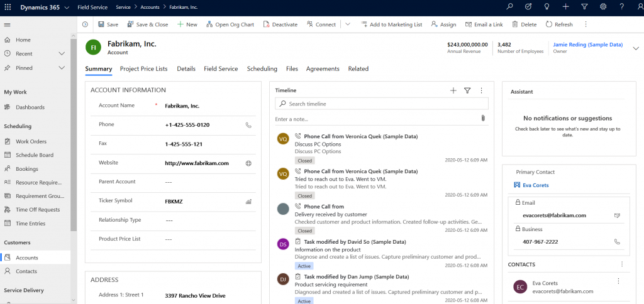This screenshot has width=644, height=304.
Task: Click Email a Link
Action: point(484,24)
